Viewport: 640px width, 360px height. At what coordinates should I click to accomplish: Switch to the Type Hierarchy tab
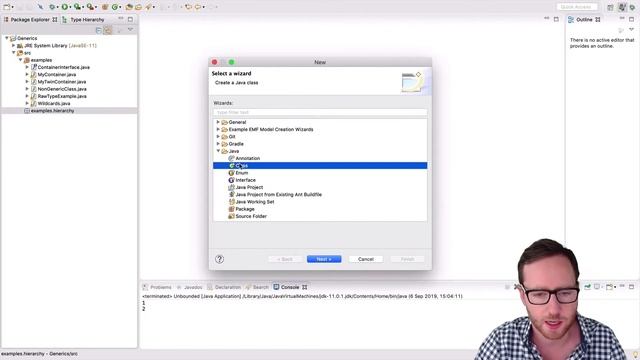click(x=84, y=20)
